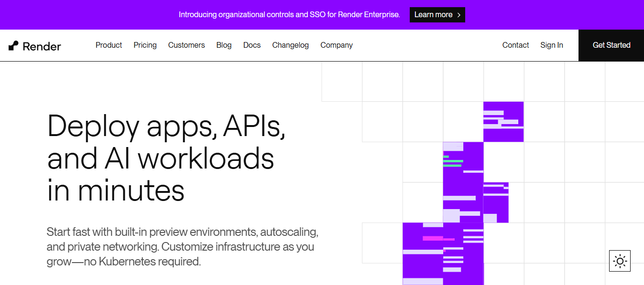Go to the Pricing page
The height and width of the screenshot is (285, 644).
145,45
